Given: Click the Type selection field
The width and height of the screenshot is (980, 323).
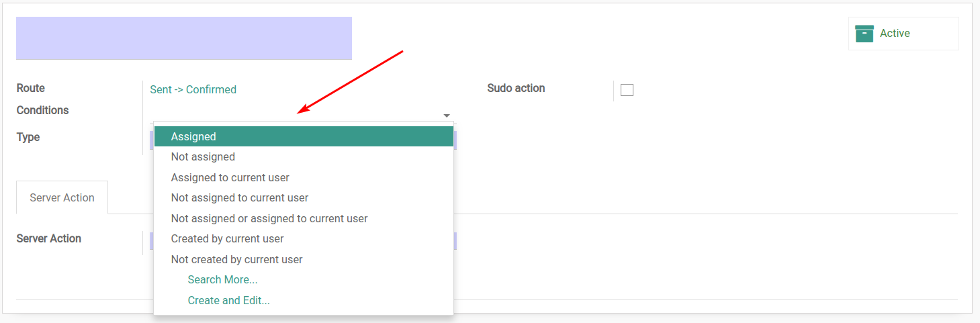Looking at the screenshot, I should click(303, 139).
